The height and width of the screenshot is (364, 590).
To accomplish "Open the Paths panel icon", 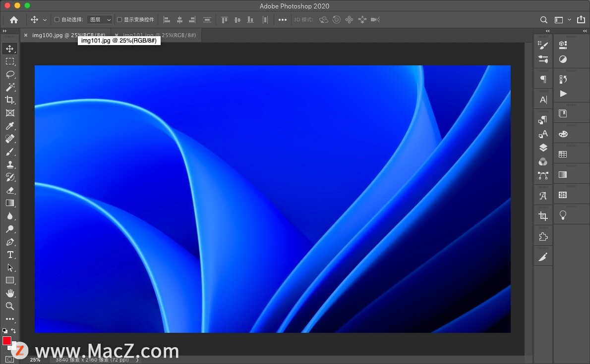I will point(543,176).
